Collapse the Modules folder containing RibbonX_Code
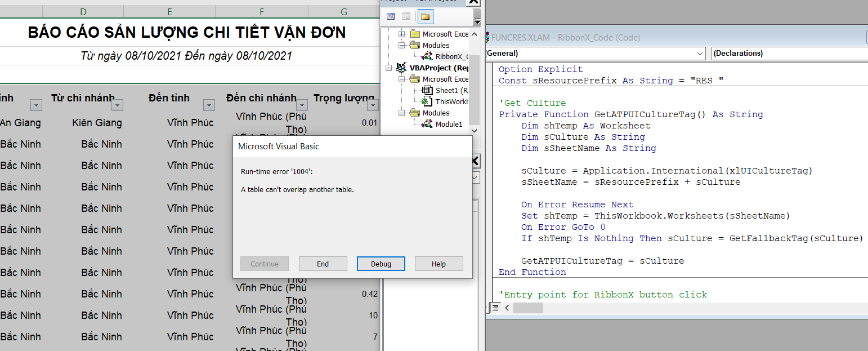The height and width of the screenshot is (351, 868). [402, 45]
